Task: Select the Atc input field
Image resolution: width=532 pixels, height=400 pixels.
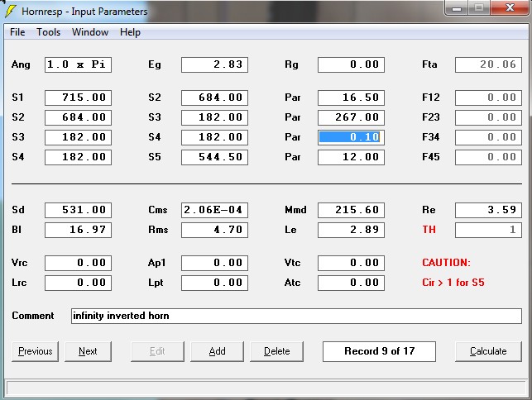Action: pyautogui.click(x=351, y=283)
